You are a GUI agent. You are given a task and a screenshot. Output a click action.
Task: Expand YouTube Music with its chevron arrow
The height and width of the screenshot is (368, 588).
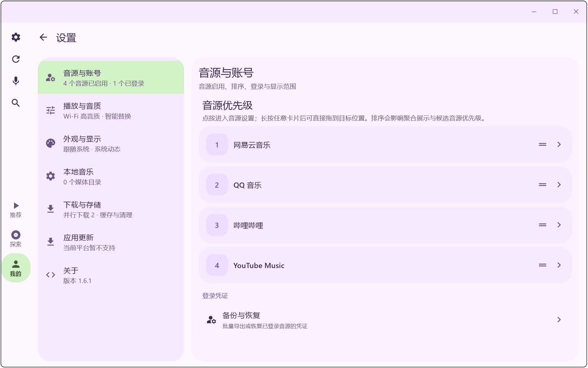[x=559, y=265]
